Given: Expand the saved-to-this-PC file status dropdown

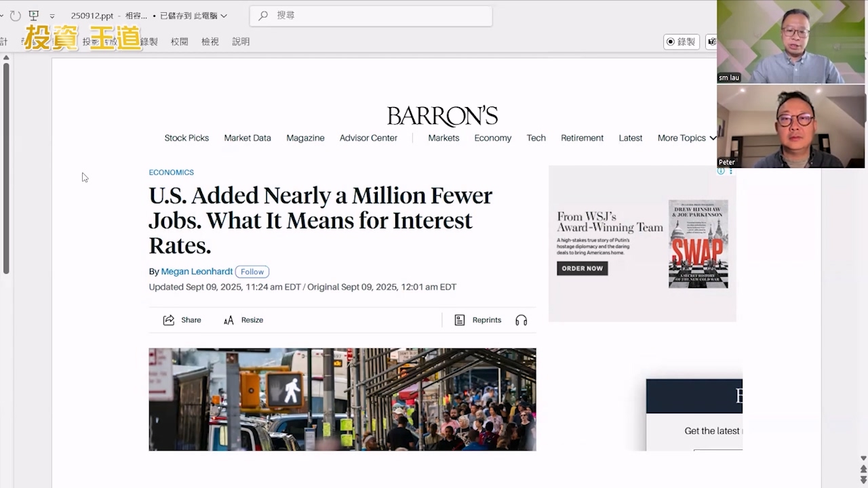Looking at the screenshot, I should (224, 16).
